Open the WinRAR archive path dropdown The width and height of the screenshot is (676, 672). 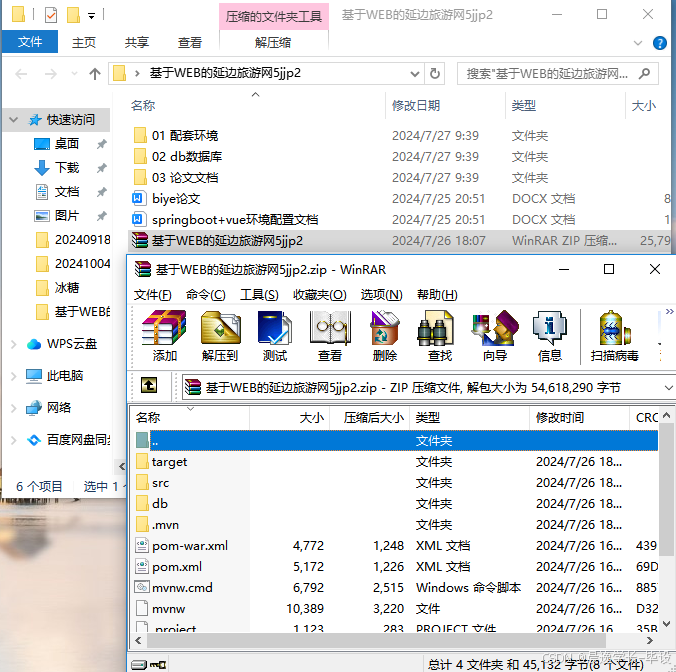668,388
